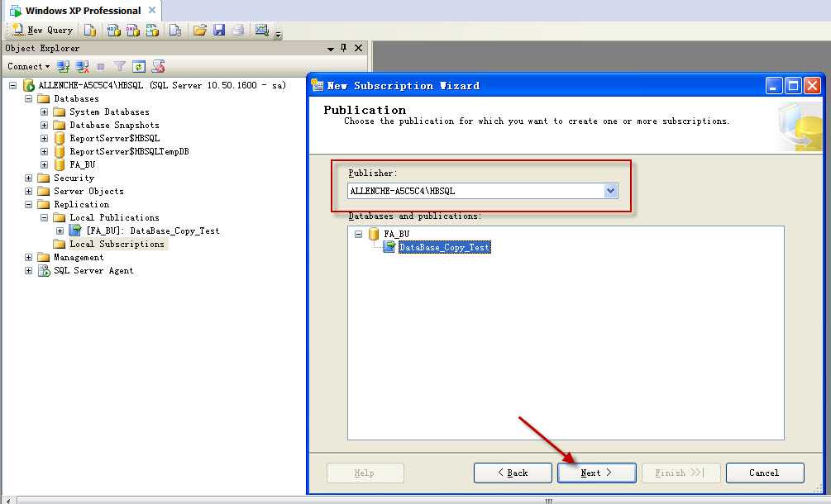831x504 pixels.
Task: Maximize the New Subscription Wizard window
Action: click(x=793, y=85)
